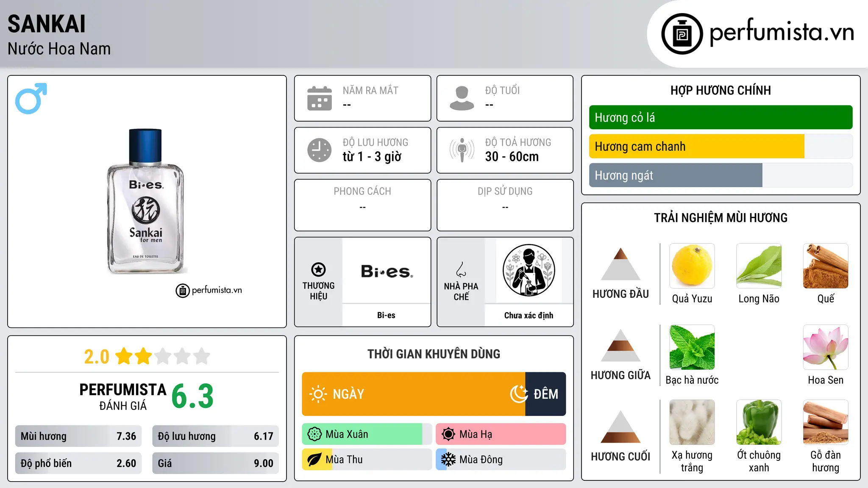Screen dimensions: 868x488
Task: Click the Mùa Xuân season bar
Action: pyautogui.click(x=367, y=434)
